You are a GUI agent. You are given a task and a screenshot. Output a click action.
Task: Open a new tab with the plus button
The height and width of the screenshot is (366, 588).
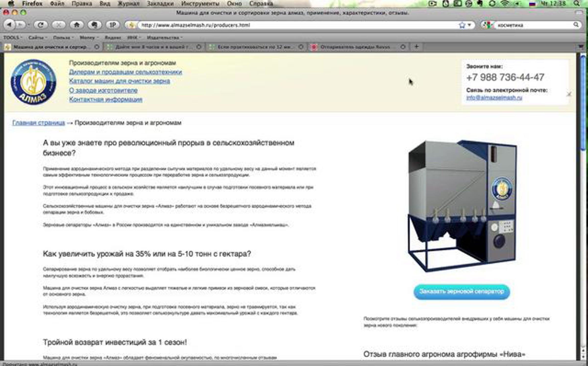416,47
